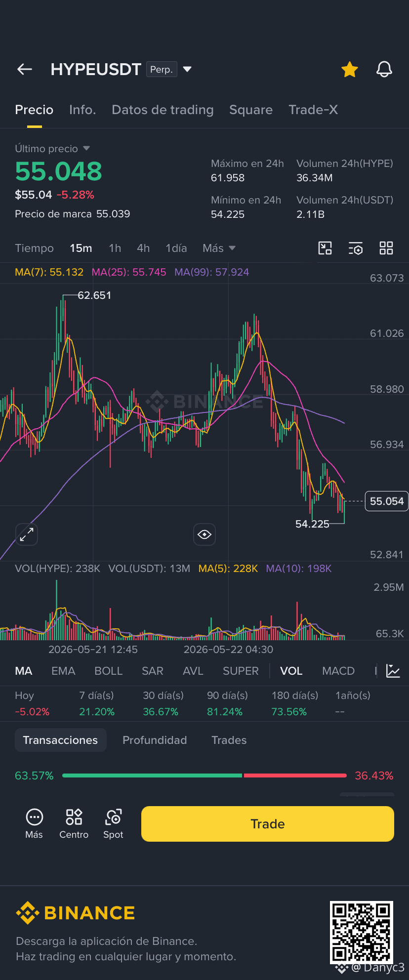Click the Hoy -5.02% performance
Screen dimensions: 409x980
[32, 703]
